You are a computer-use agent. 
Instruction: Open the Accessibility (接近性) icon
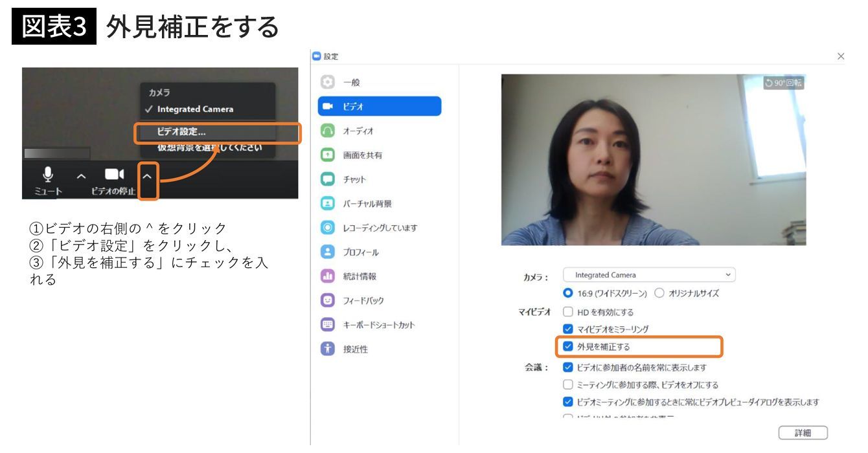[x=328, y=349]
